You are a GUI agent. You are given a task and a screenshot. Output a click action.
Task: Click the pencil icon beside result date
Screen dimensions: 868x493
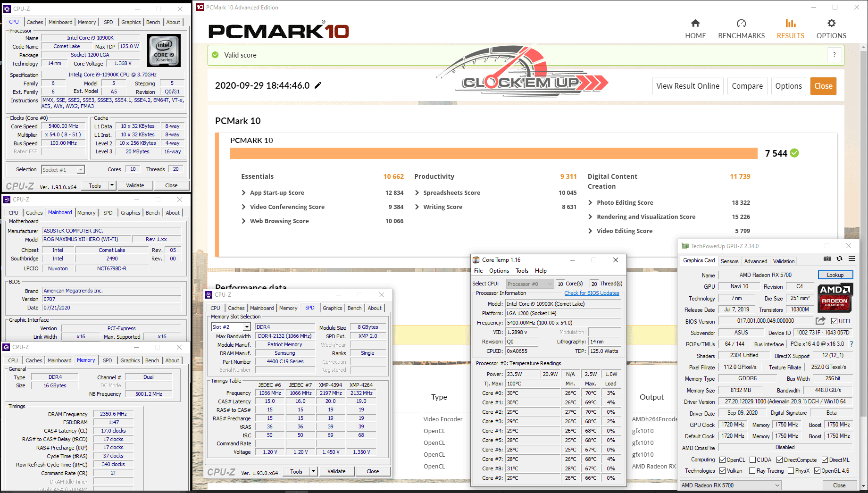pyautogui.click(x=318, y=85)
